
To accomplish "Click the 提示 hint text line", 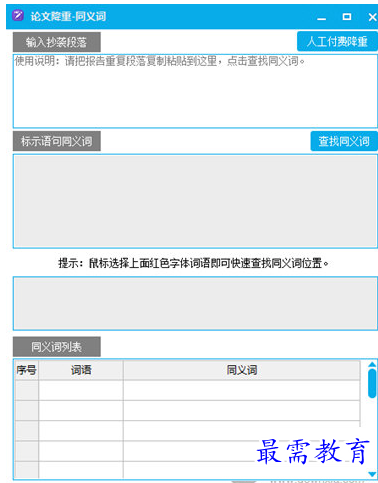I will pos(194,263).
